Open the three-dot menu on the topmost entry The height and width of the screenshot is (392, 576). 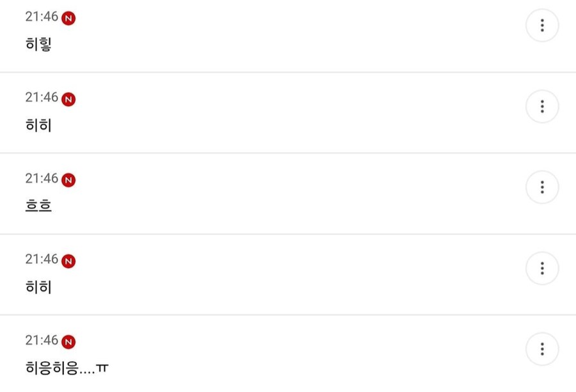tap(542, 26)
